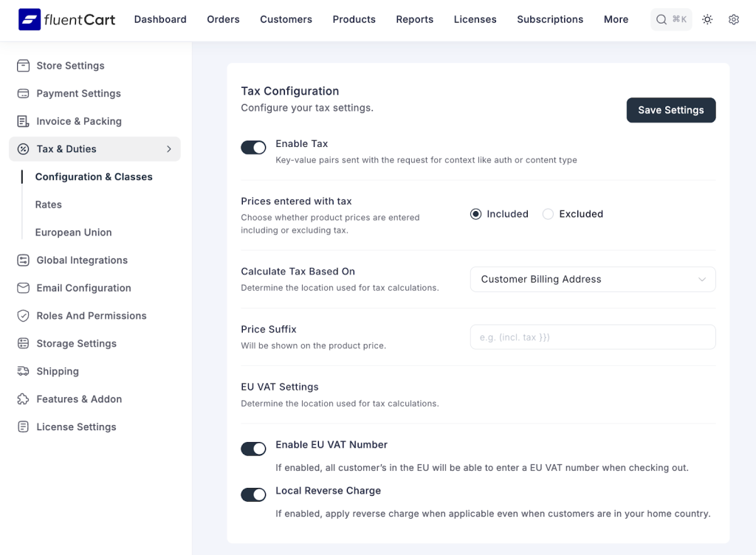Turn off Enable EU VAT Number toggle
Image resolution: width=756 pixels, height=555 pixels.
[x=253, y=449]
